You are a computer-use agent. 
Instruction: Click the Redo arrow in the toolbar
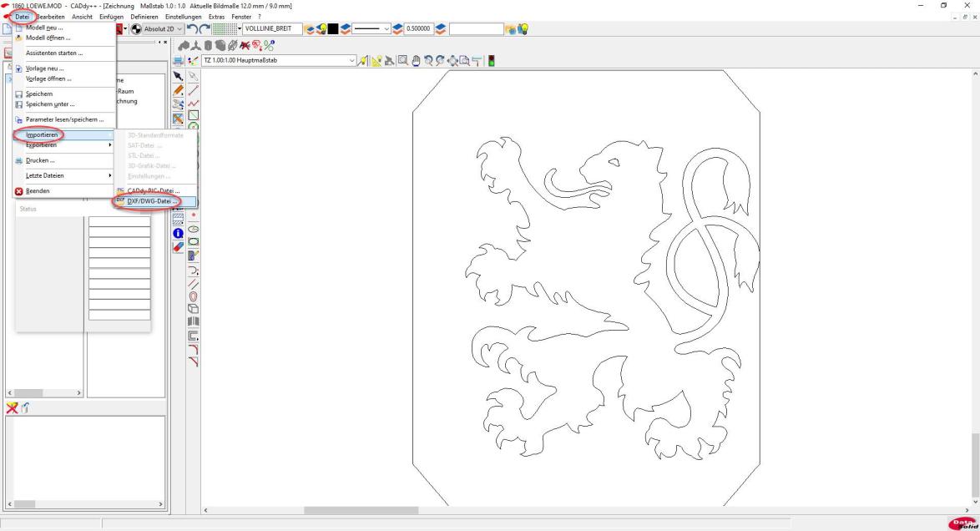205,28
